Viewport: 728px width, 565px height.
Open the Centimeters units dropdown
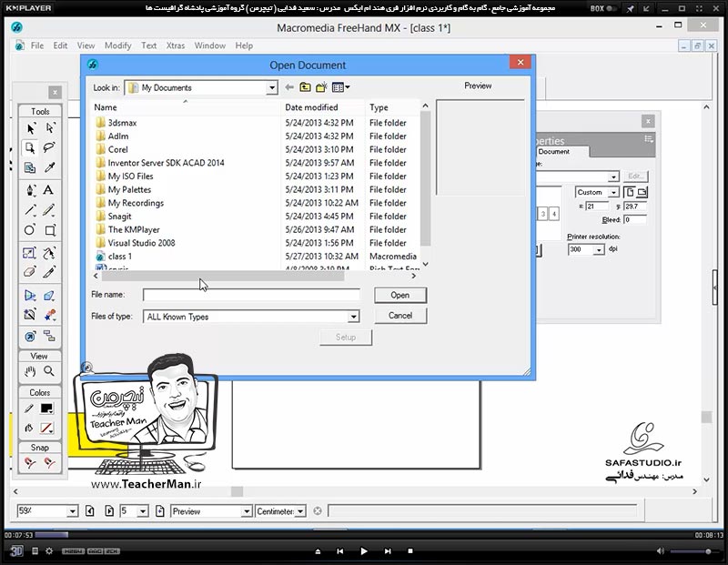(x=300, y=511)
